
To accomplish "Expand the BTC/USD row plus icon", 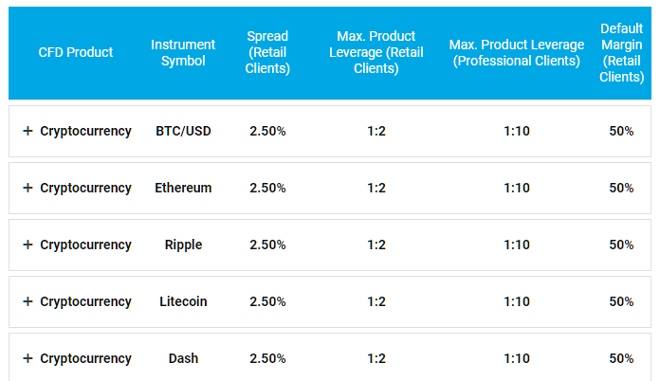I will (x=28, y=131).
